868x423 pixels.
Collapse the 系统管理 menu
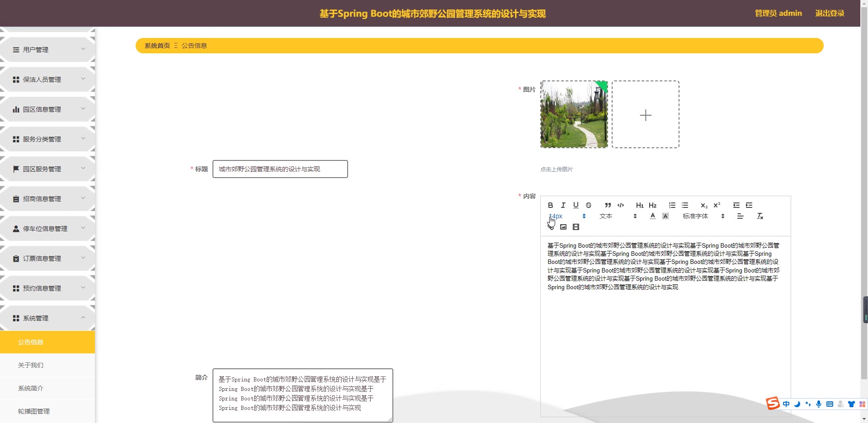coord(47,318)
